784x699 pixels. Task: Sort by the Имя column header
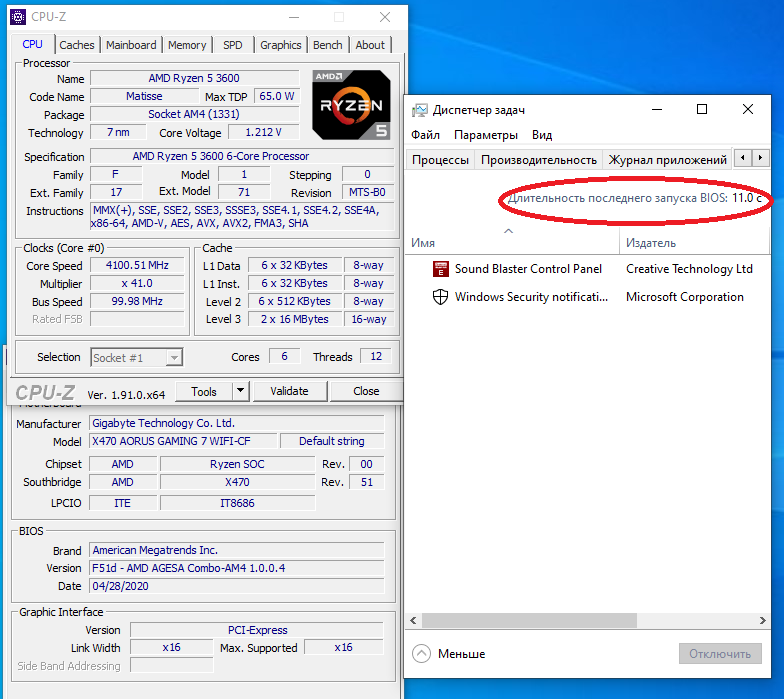512,243
